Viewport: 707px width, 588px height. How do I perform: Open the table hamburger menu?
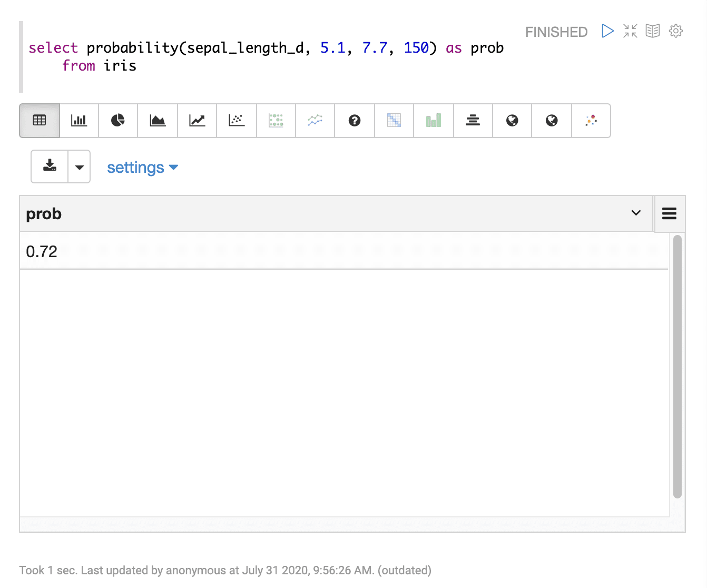(669, 213)
